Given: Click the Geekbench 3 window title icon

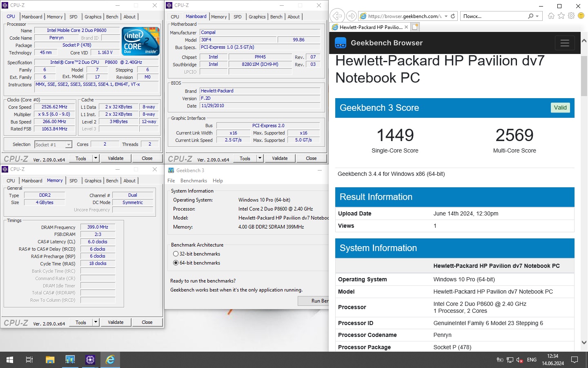Looking at the screenshot, I should click(171, 170).
